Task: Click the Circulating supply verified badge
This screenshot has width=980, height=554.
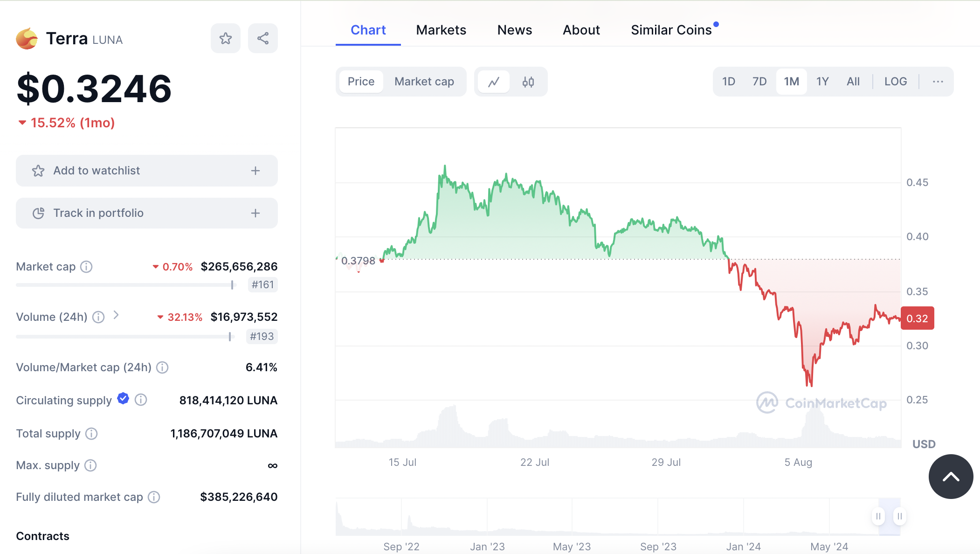Action: pyautogui.click(x=123, y=398)
